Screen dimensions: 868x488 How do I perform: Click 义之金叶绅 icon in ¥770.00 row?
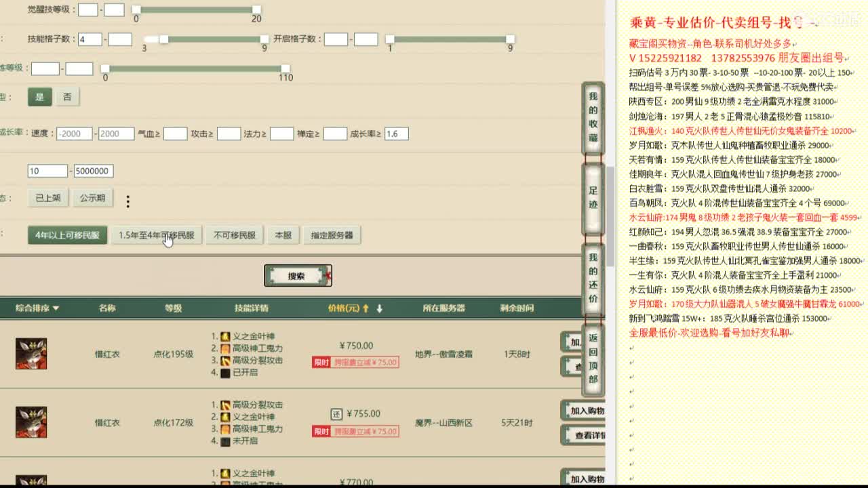(x=224, y=473)
